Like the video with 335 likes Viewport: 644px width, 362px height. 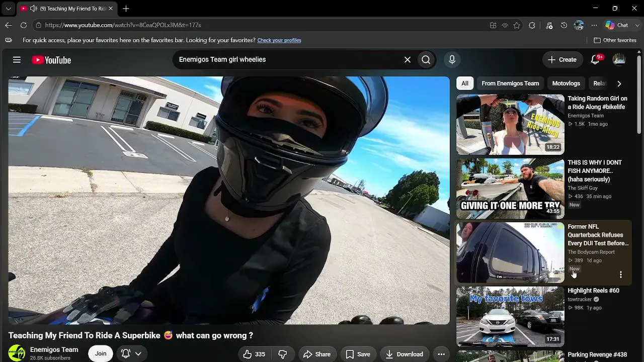click(x=254, y=354)
